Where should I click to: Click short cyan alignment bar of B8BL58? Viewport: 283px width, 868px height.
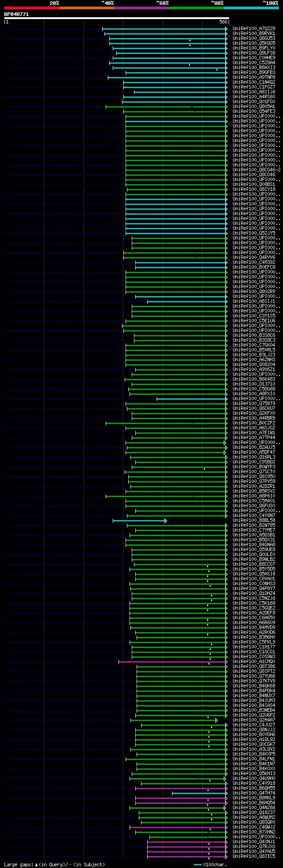tap(140, 521)
